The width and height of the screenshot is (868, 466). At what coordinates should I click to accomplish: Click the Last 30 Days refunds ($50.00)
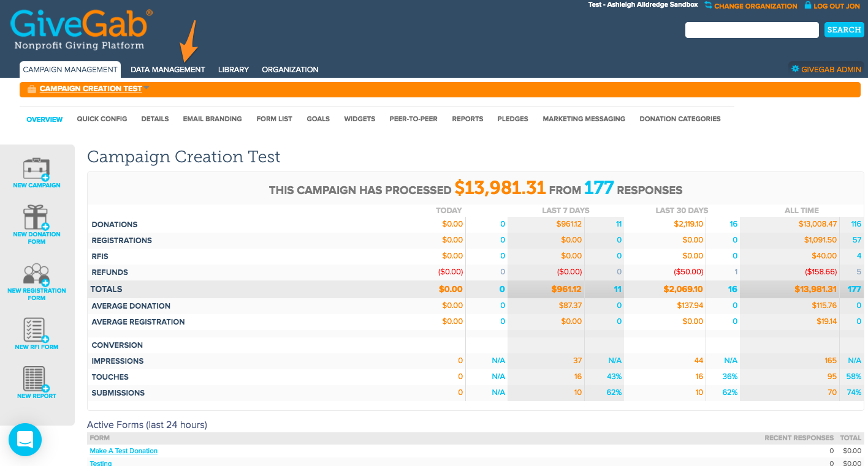point(688,272)
